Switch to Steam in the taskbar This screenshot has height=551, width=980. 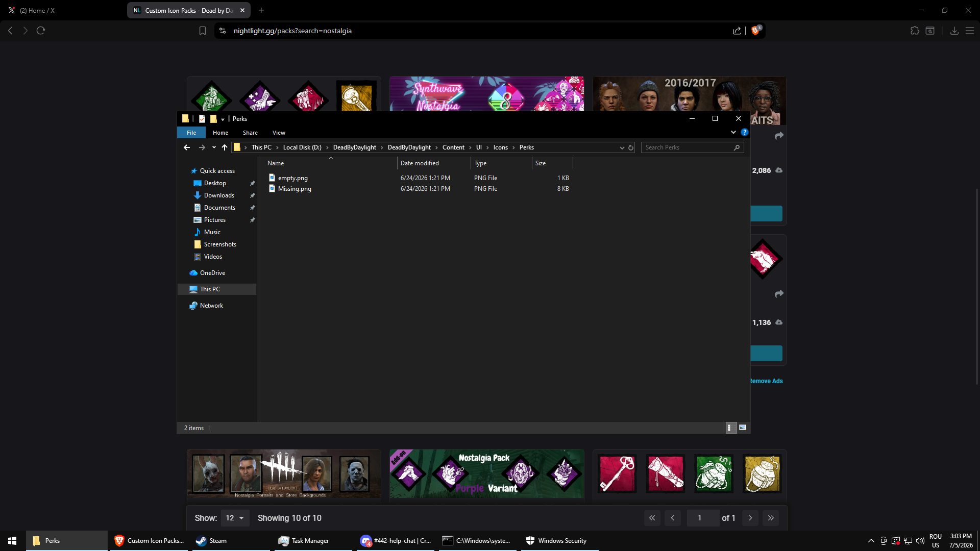(x=230, y=541)
